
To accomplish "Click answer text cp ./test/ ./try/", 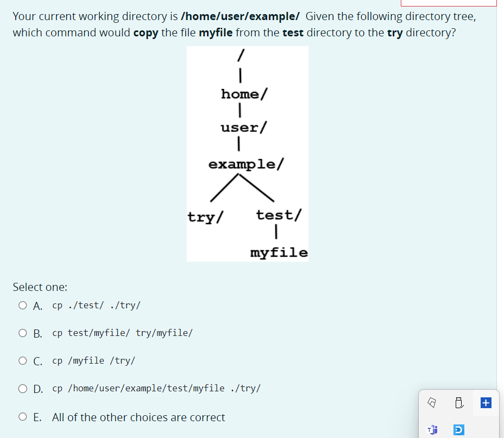I will 96,305.
